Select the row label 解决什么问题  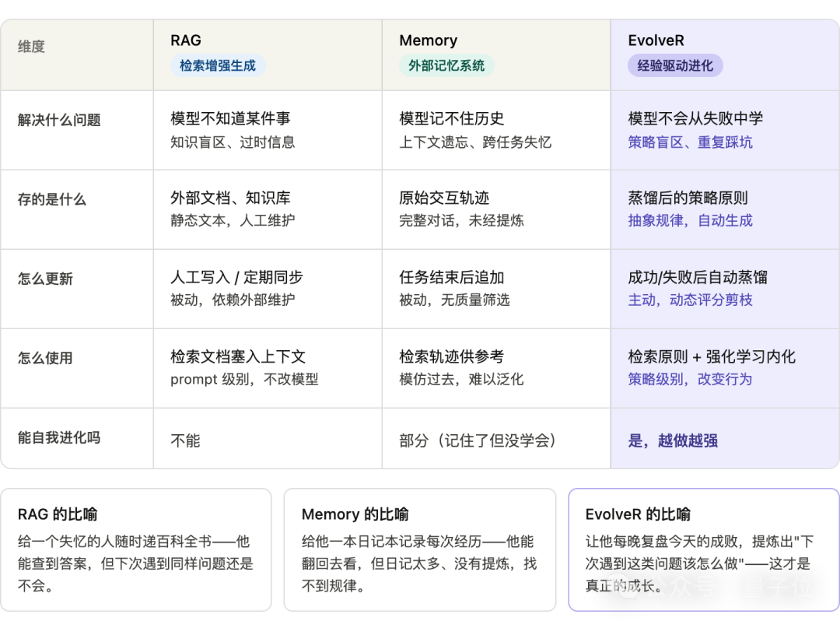coord(59,120)
